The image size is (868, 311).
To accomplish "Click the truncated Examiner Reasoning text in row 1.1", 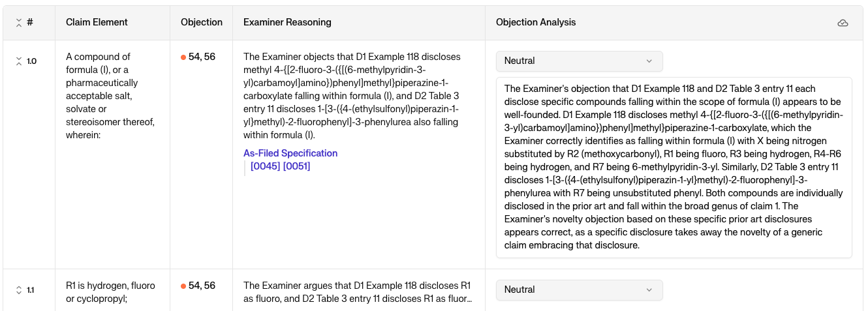I will [358, 293].
